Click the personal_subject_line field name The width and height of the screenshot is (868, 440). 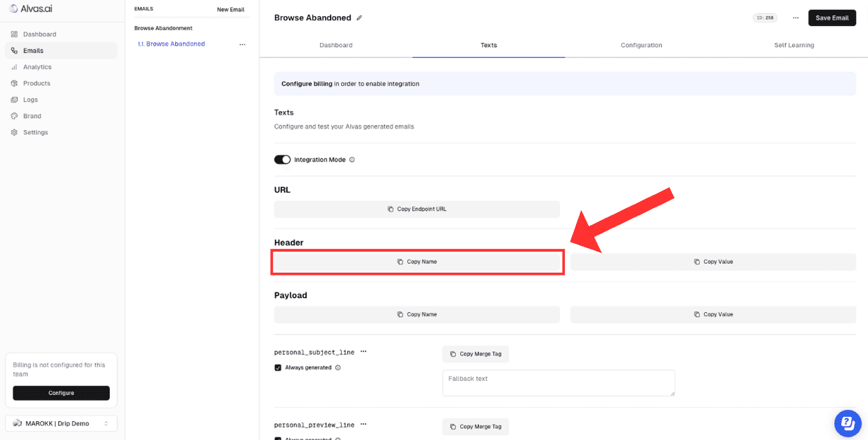pyautogui.click(x=314, y=352)
